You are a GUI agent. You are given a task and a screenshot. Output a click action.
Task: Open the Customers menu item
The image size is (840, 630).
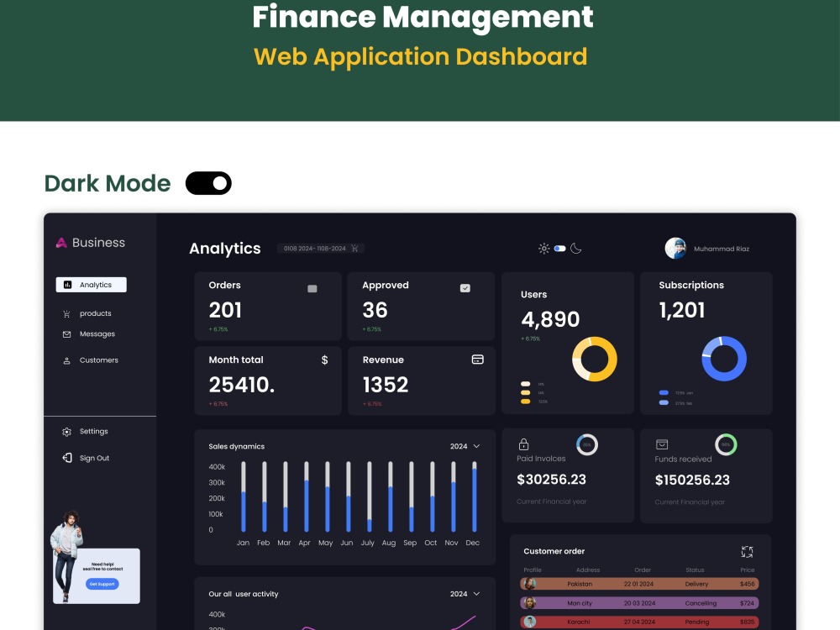pos(91,360)
